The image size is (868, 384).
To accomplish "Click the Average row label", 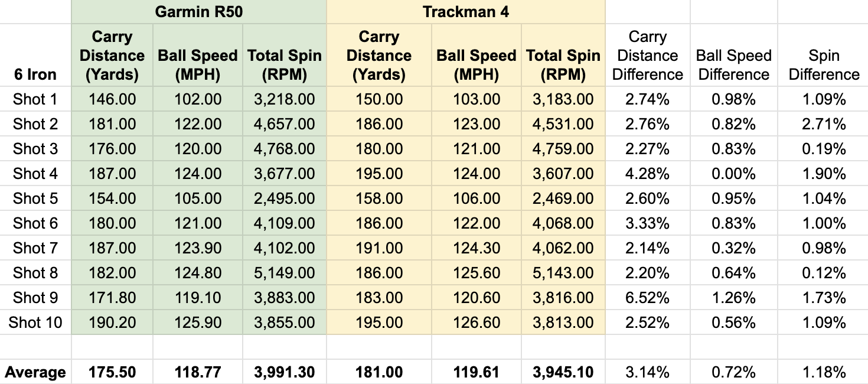I will click(35, 372).
